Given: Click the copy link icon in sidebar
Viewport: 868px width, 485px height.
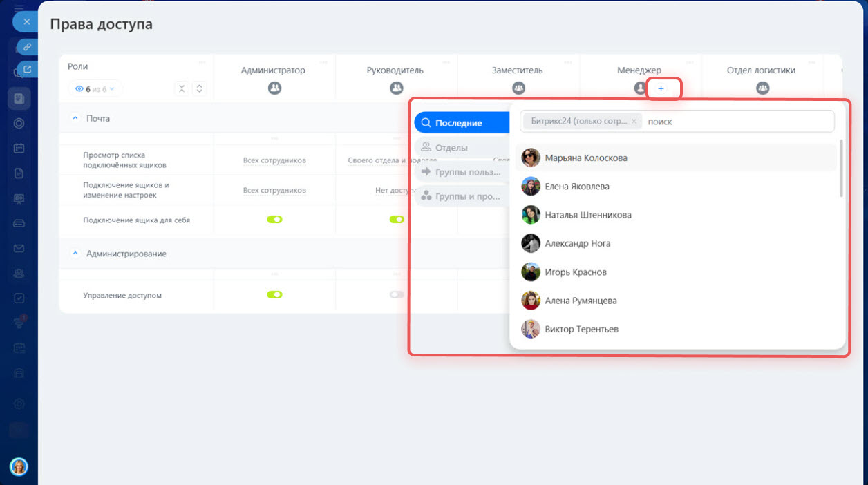Looking at the screenshot, I should 27,47.
